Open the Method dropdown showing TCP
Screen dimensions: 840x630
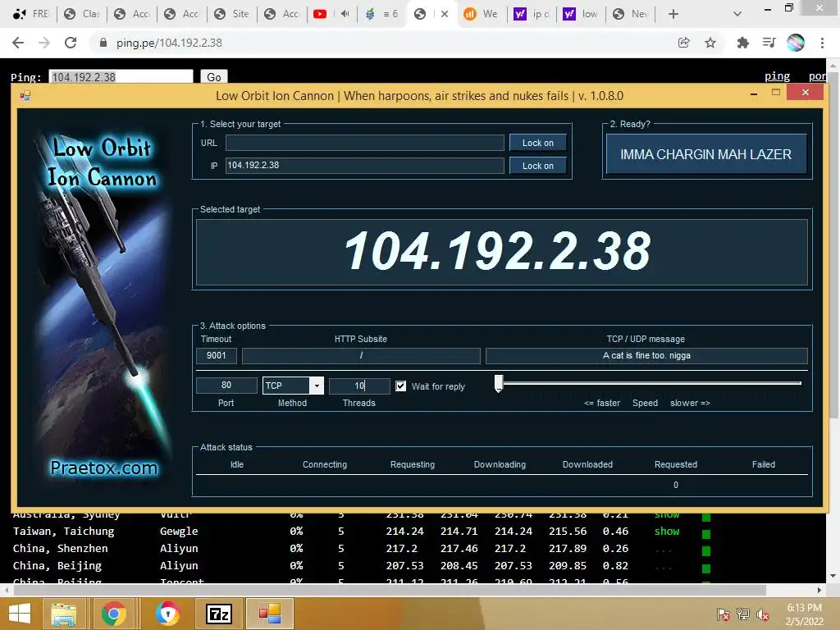tap(293, 386)
